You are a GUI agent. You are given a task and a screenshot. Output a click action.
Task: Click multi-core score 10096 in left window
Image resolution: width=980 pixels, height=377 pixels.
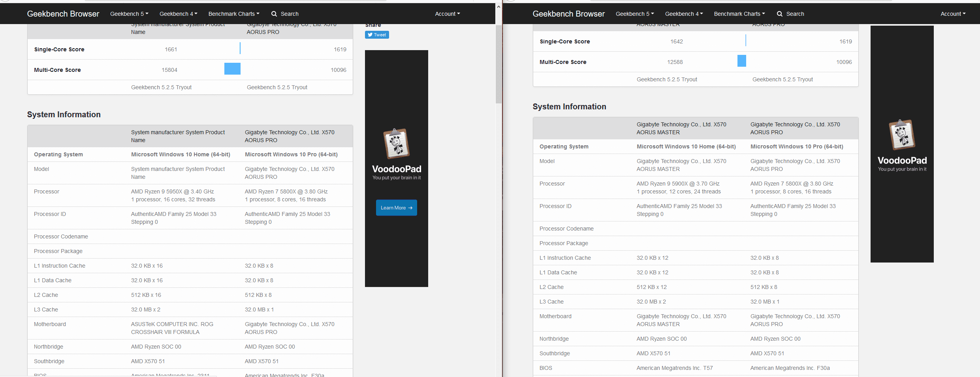point(339,70)
